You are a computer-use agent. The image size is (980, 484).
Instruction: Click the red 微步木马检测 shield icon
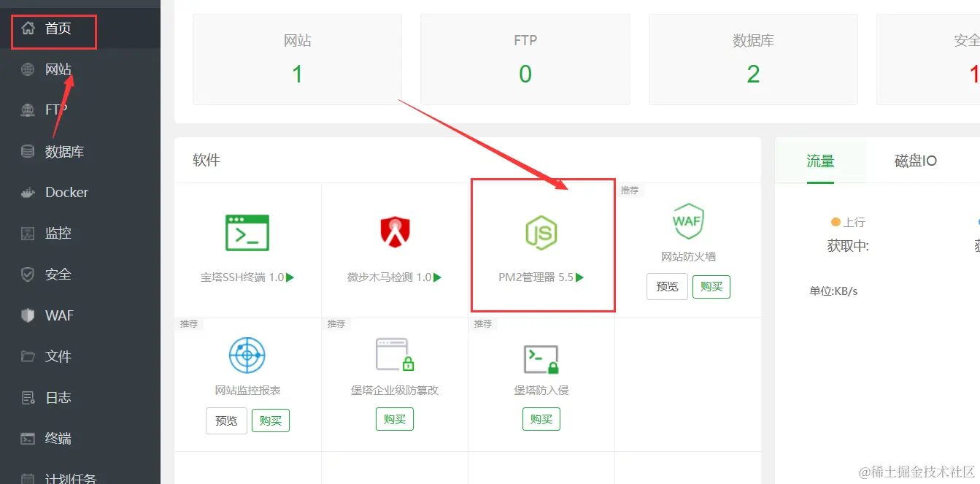coord(395,231)
